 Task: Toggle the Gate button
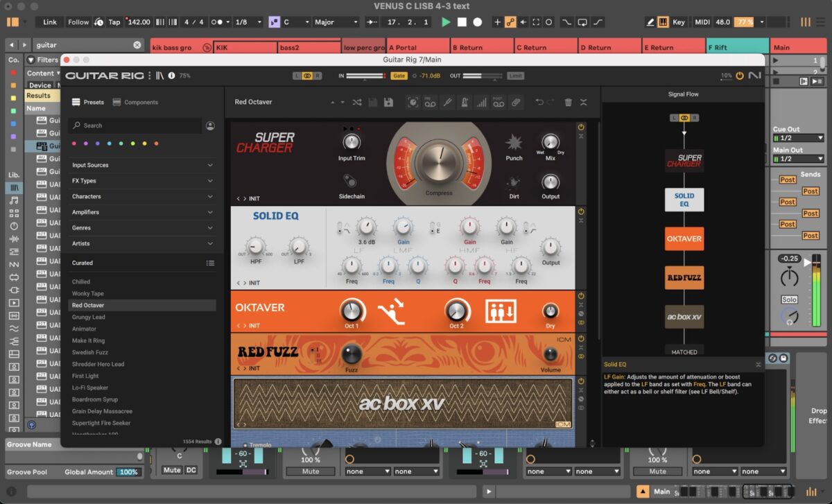(399, 76)
